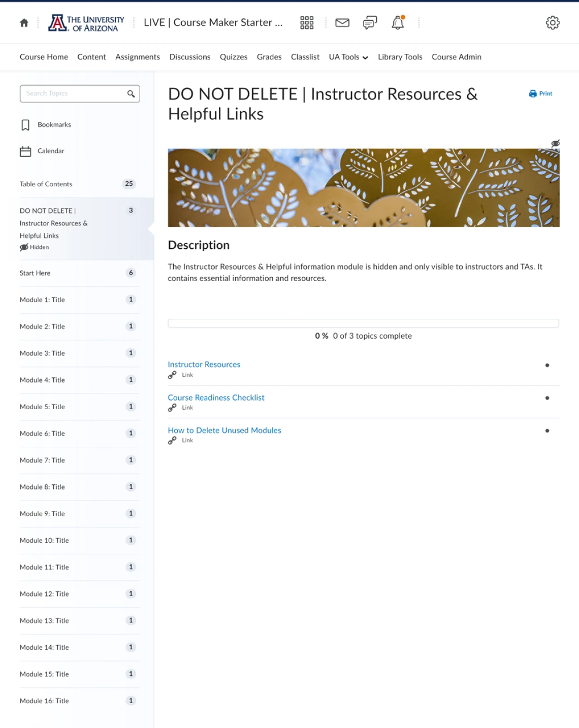
Task: Click the '0 of 3 topics complete' text
Action: point(372,336)
